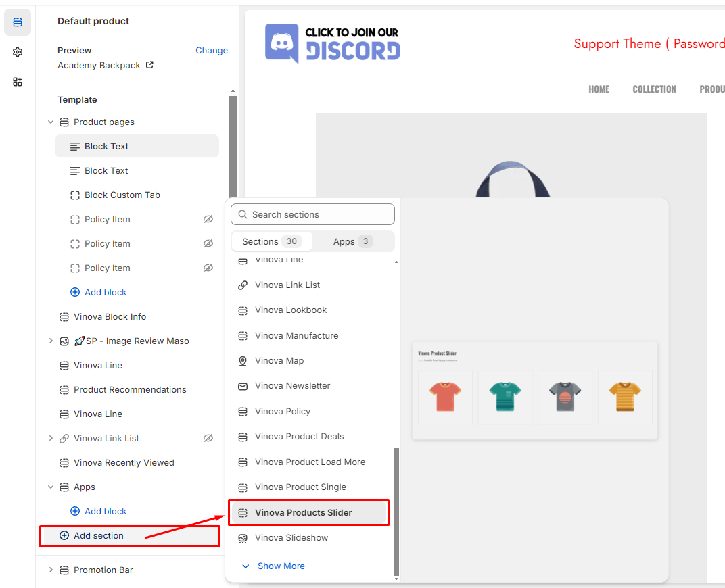Viewport: 725px width, 588px height.
Task: Click the Vinova Product Slider preview thumbnail
Action: click(x=535, y=391)
